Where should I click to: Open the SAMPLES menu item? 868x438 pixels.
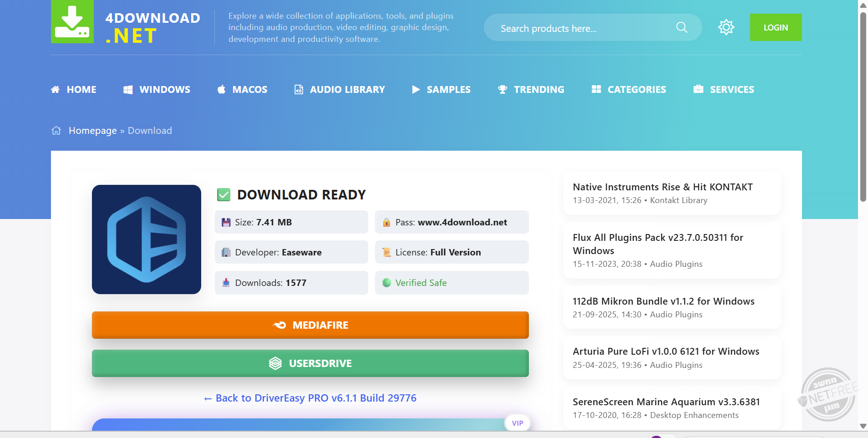449,90
